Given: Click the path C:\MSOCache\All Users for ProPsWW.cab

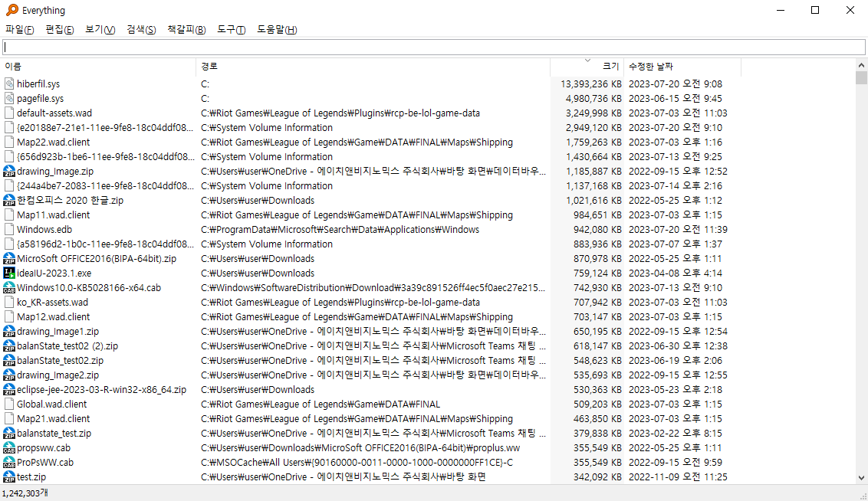Looking at the screenshot, I should click(x=357, y=462).
